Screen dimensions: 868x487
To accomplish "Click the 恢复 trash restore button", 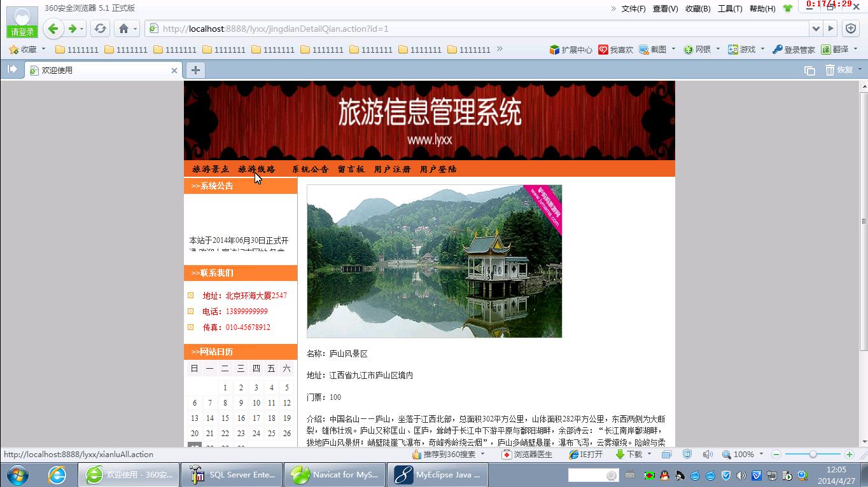I will tap(839, 70).
